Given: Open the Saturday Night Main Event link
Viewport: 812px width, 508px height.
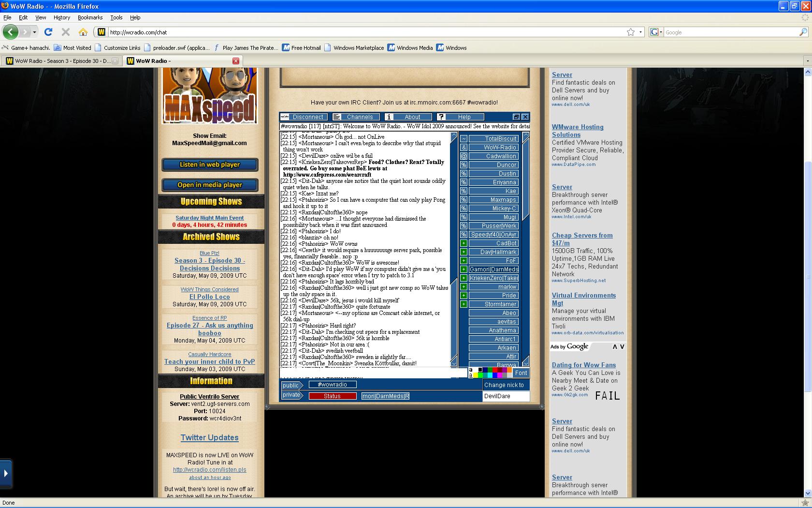Looking at the screenshot, I should coord(210,218).
